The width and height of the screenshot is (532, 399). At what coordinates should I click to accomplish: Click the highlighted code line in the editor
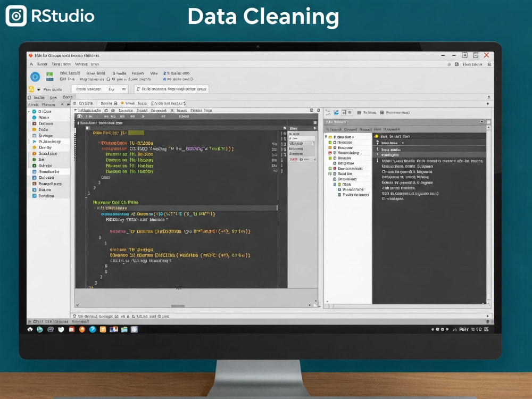(185, 208)
